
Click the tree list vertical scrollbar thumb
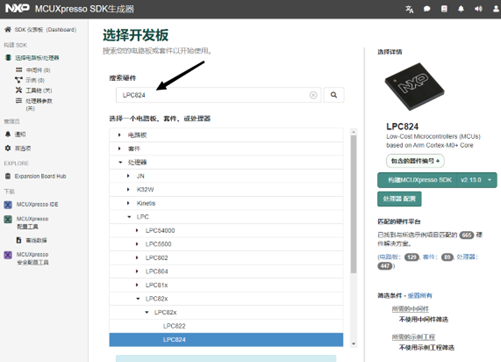(x=354, y=204)
